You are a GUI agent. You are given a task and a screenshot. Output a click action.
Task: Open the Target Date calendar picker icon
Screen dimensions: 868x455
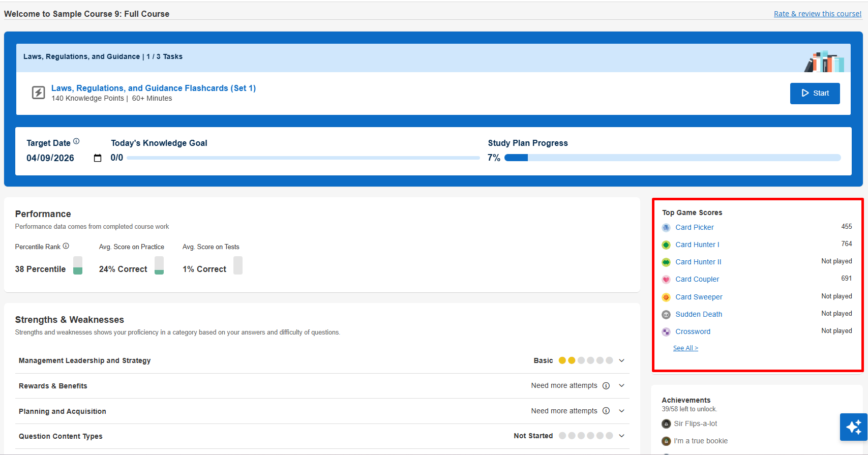98,158
